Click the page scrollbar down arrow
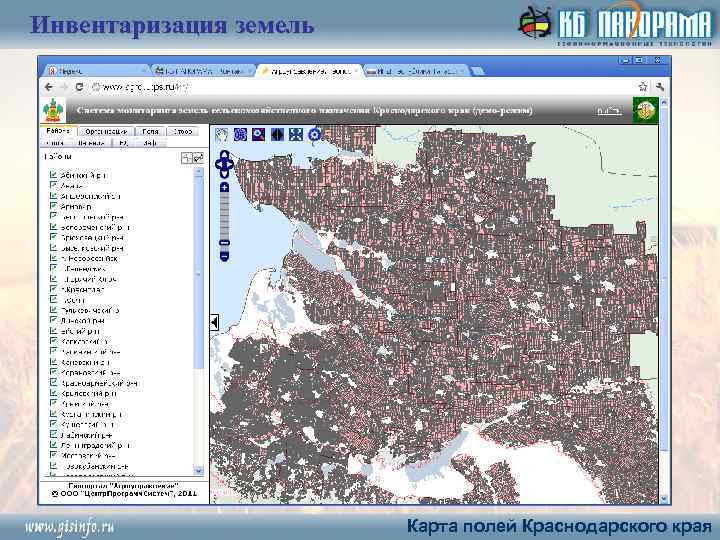This screenshot has width=720, height=540. (664, 499)
